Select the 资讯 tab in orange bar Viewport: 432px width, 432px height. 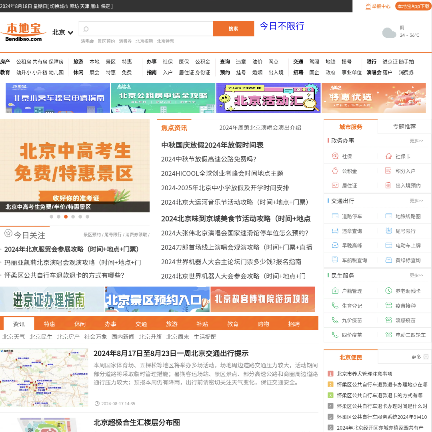[x=19, y=324]
